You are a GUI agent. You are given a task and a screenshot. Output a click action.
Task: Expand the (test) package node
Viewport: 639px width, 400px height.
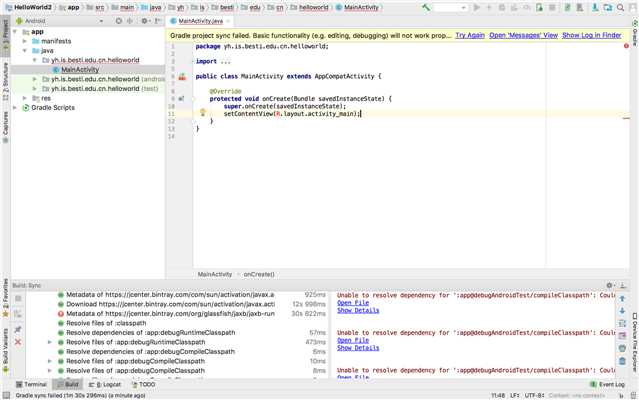[35, 89]
